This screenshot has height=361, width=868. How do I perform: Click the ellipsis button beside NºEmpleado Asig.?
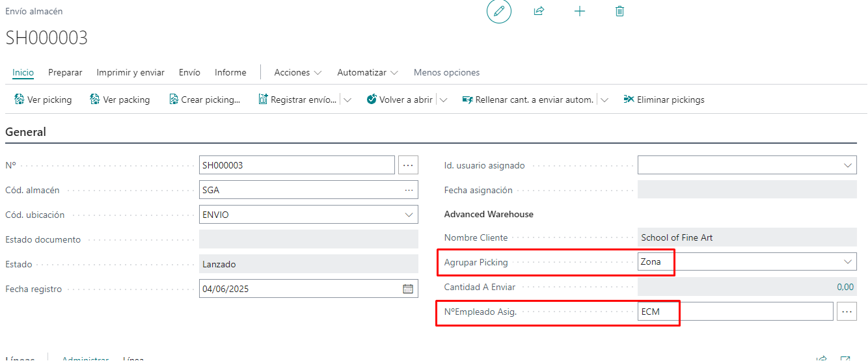click(x=847, y=312)
